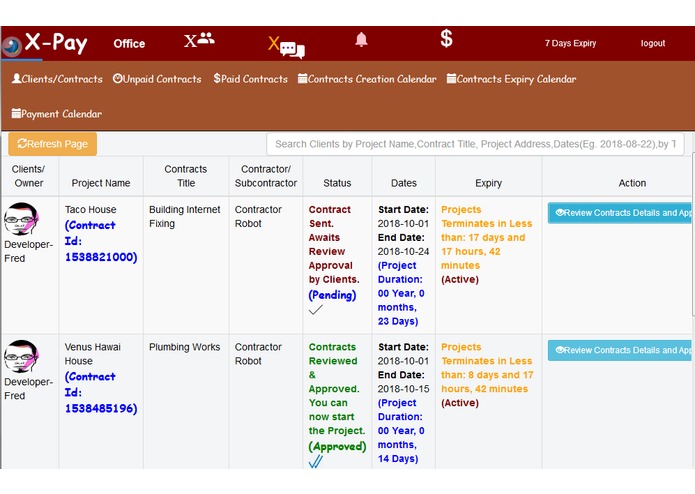Review contract details for Venus Hawai House
This screenshot has width=695, height=494.
click(x=620, y=350)
